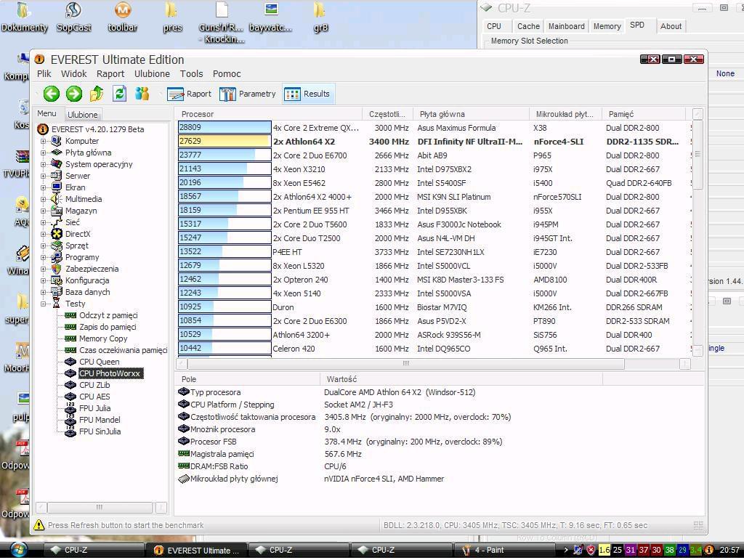The width and height of the screenshot is (744, 560).
Task: Refresh the benchmark with the refresh icon
Action: pos(119,94)
